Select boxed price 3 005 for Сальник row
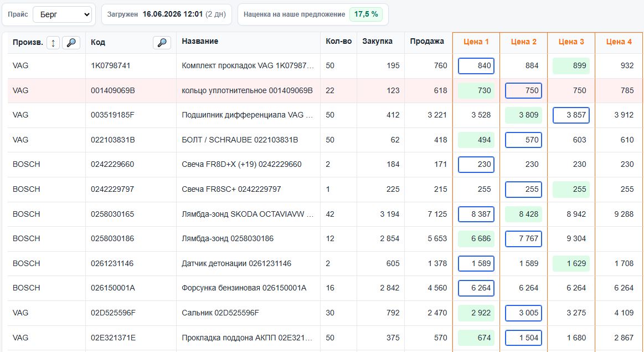This screenshot has width=644, height=352. tap(524, 313)
